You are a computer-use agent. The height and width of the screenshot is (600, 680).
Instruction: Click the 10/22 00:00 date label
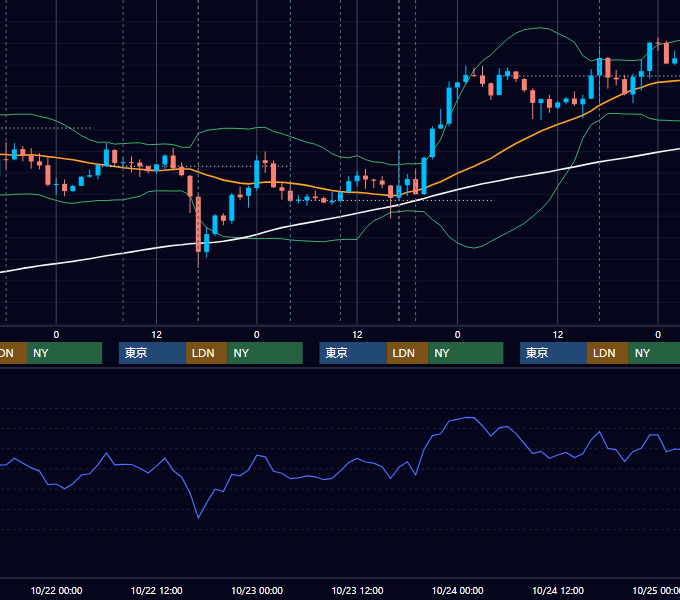click(x=56, y=590)
